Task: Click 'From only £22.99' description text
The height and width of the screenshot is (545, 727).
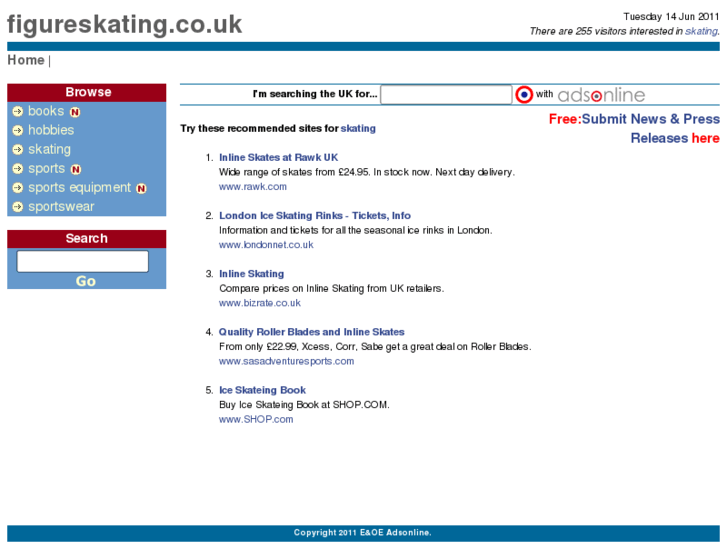Action: 375,347
